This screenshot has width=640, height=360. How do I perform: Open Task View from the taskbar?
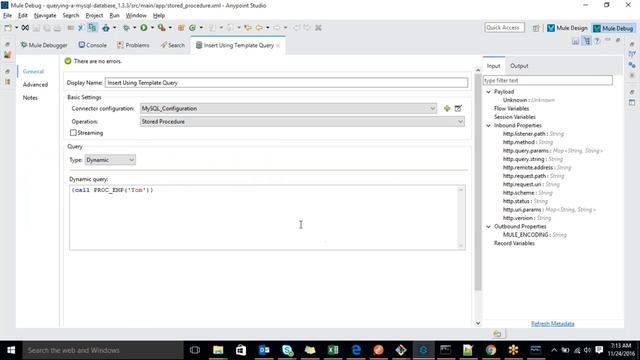coord(195,350)
